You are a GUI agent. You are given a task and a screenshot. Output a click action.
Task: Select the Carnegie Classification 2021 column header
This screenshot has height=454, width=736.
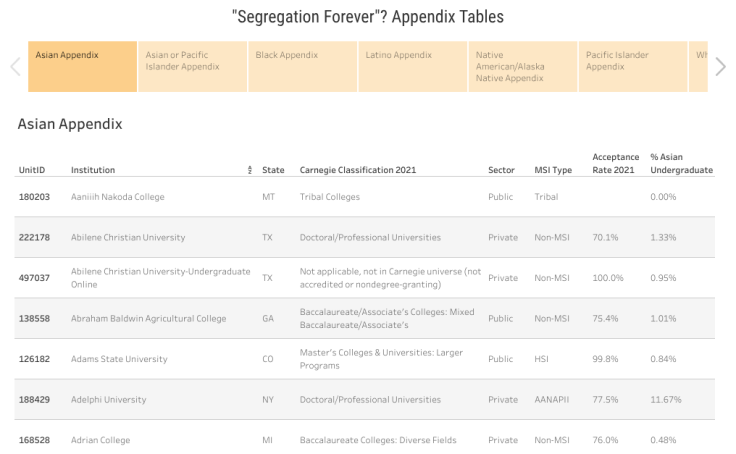[357, 170]
